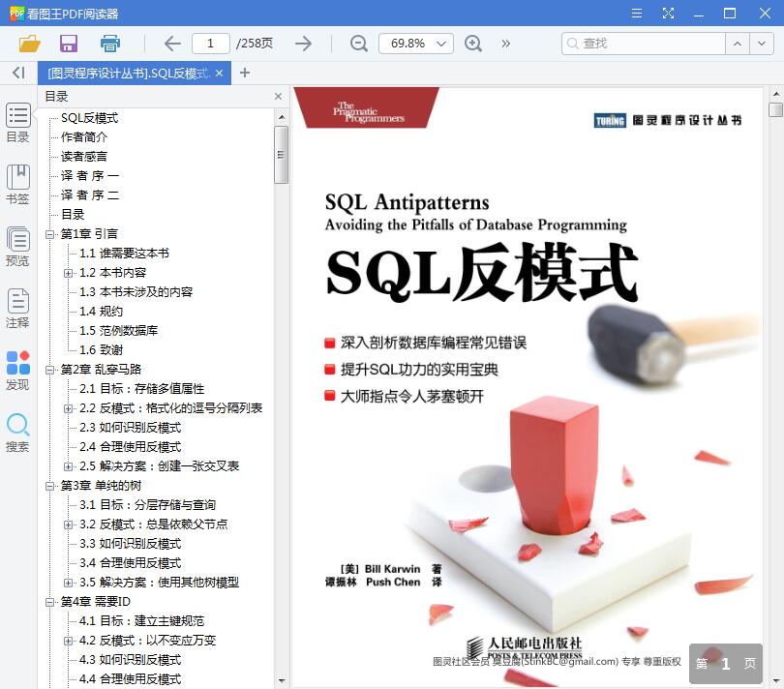
Task: Open the 搜索 search panel
Action: click(18, 433)
